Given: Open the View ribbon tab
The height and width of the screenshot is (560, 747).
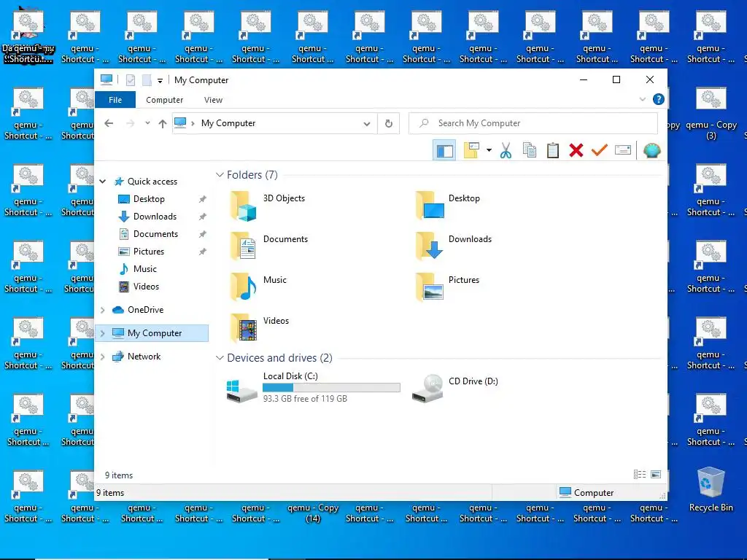Looking at the screenshot, I should (213, 100).
